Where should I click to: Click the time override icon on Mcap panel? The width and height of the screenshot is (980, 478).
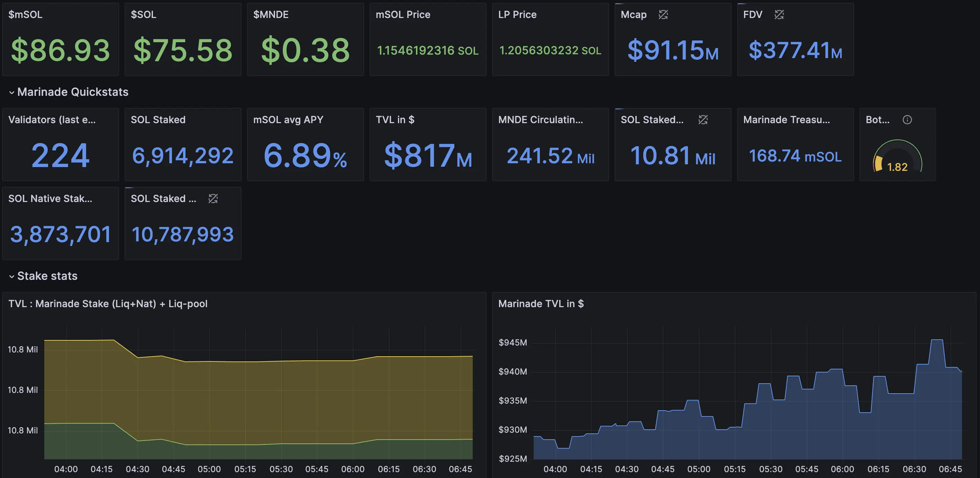click(663, 15)
